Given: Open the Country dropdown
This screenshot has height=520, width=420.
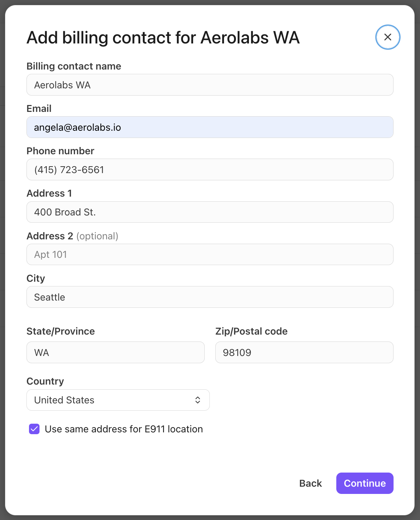Looking at the screenshot, I should click(118, 400).
